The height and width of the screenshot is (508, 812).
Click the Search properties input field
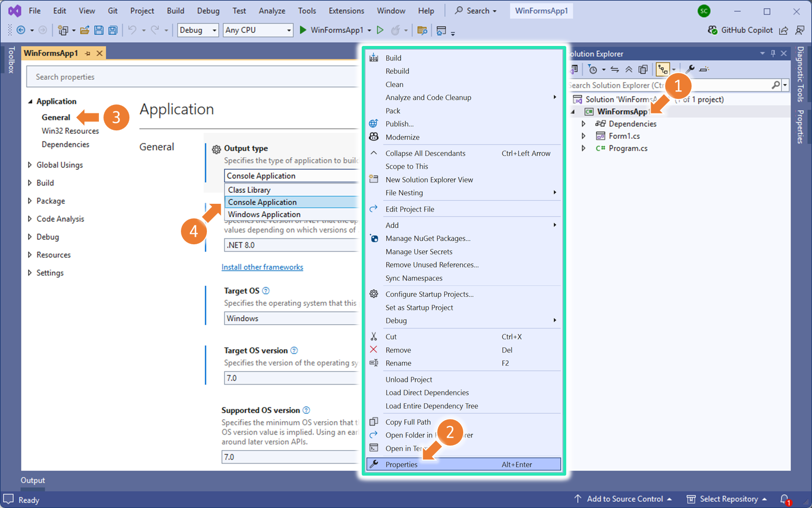coord(192,77)
